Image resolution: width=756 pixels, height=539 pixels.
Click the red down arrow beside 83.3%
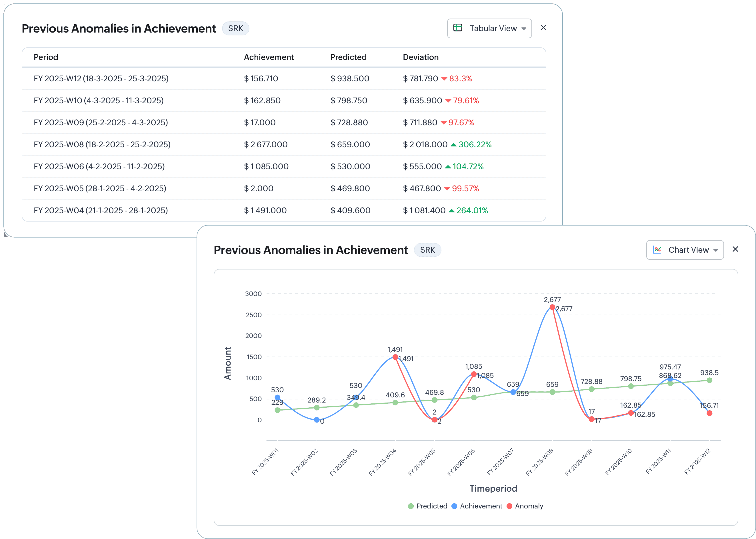[444, 79]
